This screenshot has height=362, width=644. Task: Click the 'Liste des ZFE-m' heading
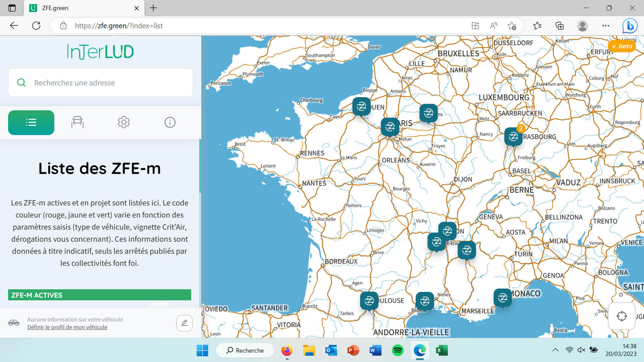coord(100,168)
